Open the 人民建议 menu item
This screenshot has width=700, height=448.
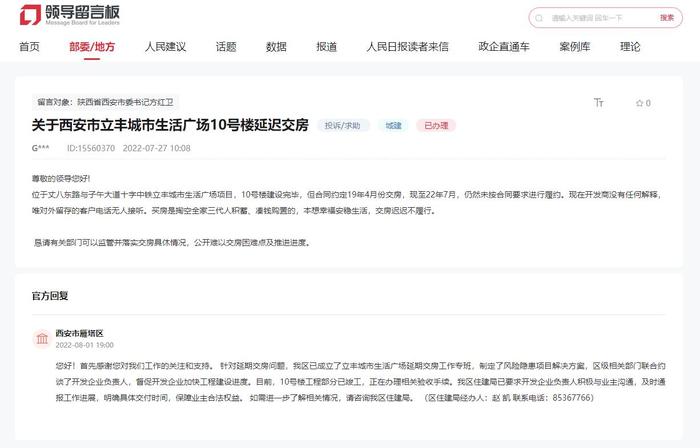(x=165, y=46)
